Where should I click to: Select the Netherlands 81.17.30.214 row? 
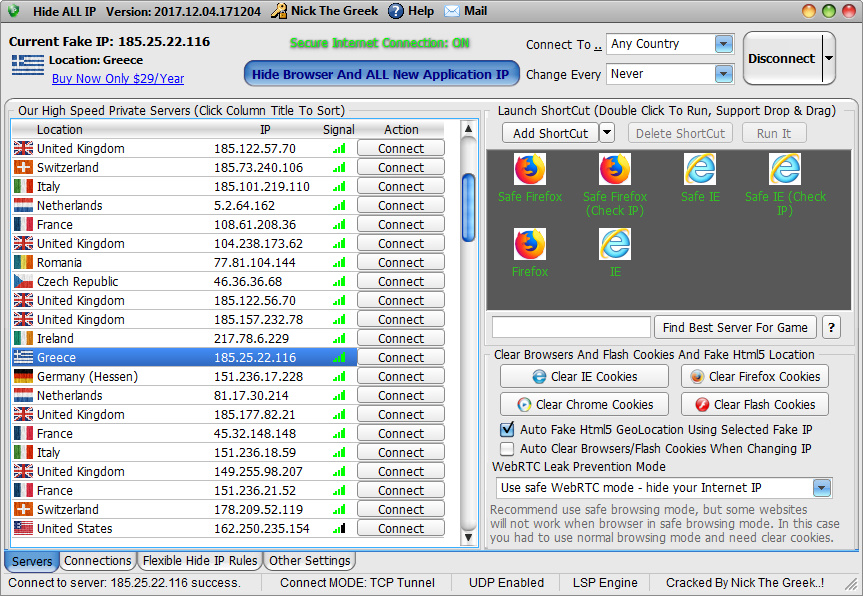pos(184,396)
